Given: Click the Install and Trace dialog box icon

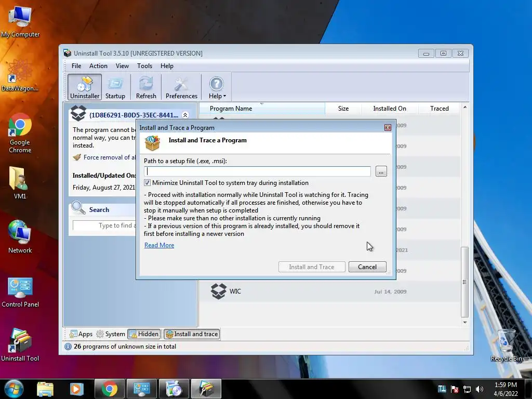Looking at the screenshot, I should click(152, 142).
